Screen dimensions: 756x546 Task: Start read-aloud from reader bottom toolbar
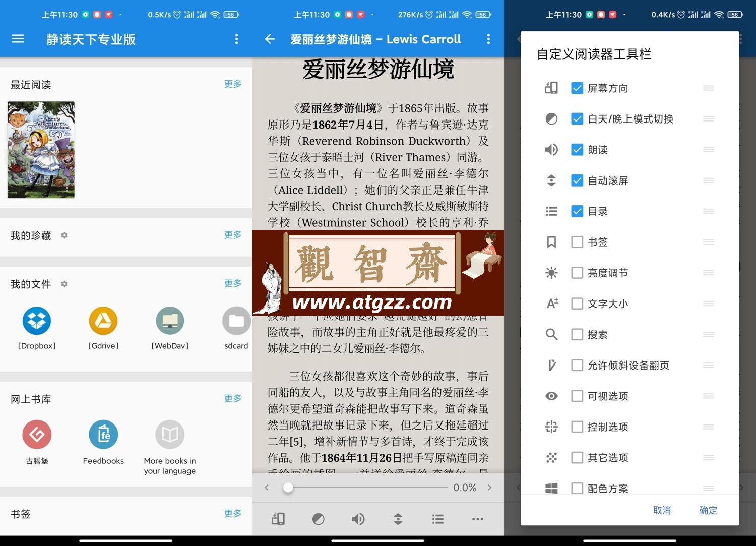[x=358, y=519]
